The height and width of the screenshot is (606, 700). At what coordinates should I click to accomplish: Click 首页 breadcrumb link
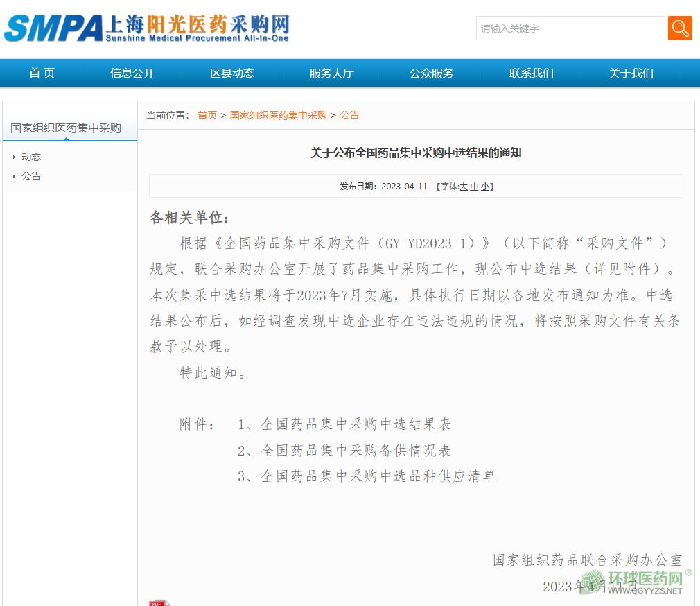[207, 115]
